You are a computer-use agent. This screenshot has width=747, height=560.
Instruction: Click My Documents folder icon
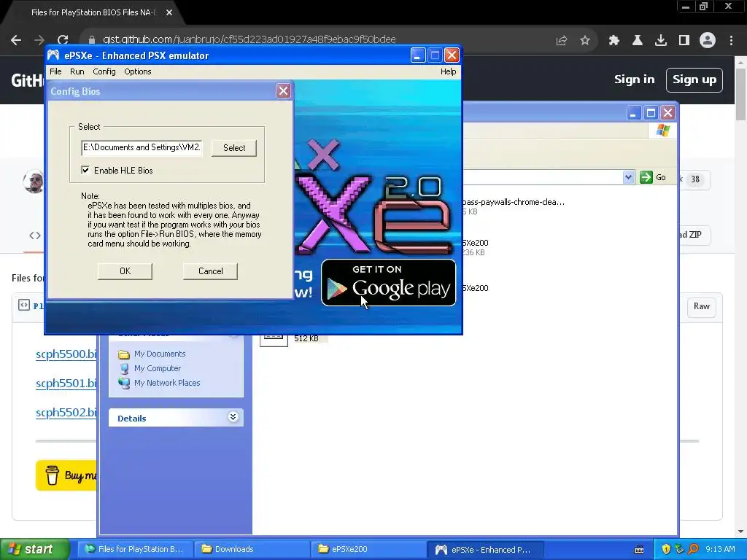(x=124, y=354)
